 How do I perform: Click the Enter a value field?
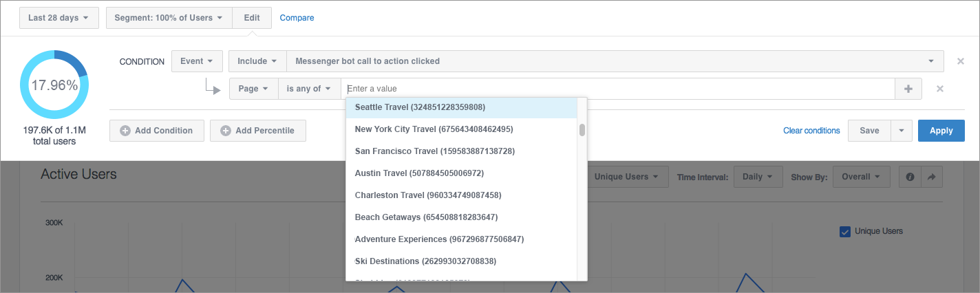point(619,89)
